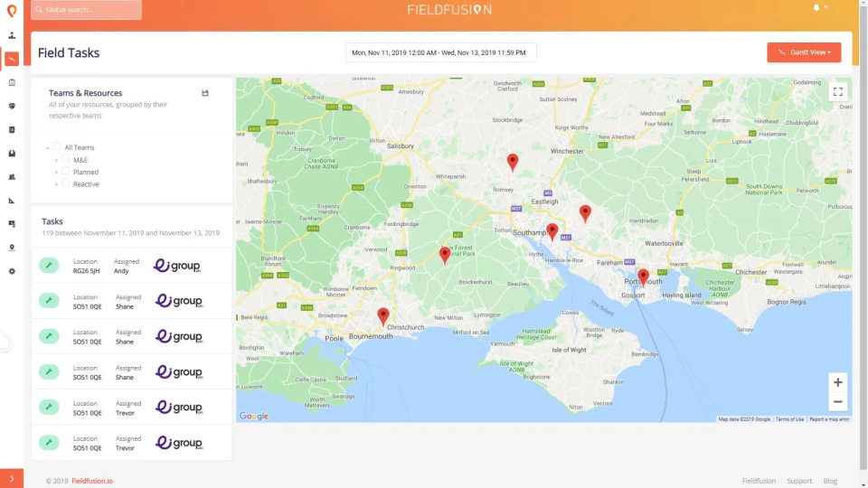
Task: Open the Gantt View dropdown
Action: (804, 52)
